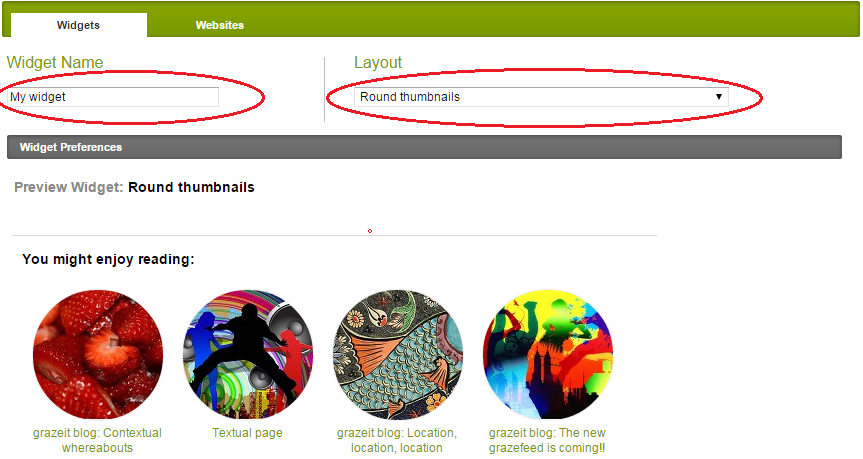Viewport: 863px width, 459px height.
Task: Click the Layout heading label
Action: tap(378, 62)
